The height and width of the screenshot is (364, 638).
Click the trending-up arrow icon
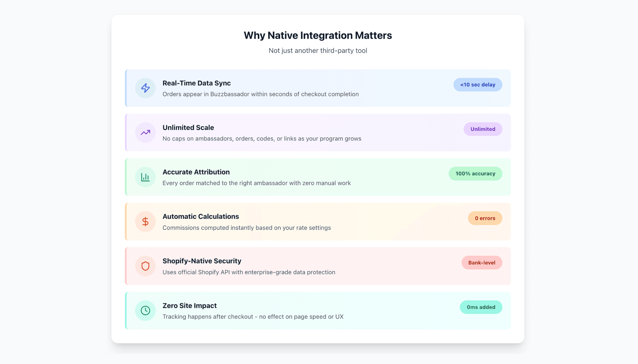(145, 133)
